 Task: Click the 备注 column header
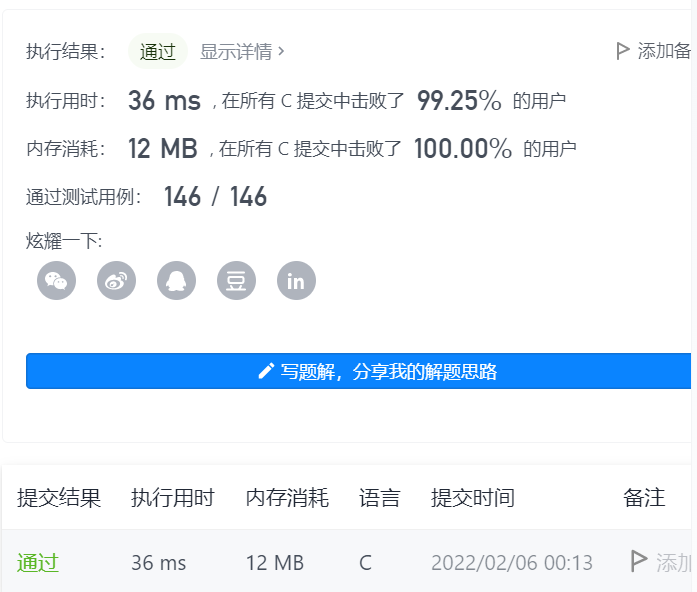pyautogui.click(x=644, y=498)
